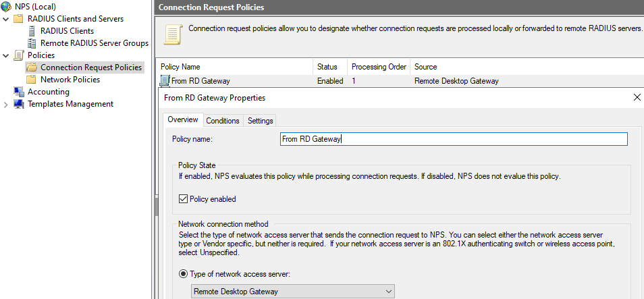Click the From RD Gateway policy row icon
The width and height of the screenshot is (644, 299).
pos(165,81)
